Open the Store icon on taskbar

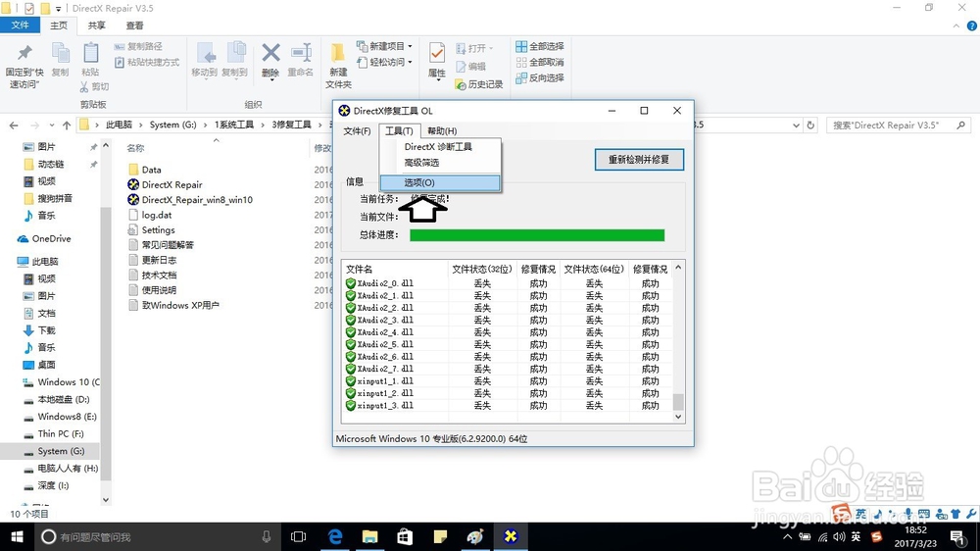coord(405,536)
